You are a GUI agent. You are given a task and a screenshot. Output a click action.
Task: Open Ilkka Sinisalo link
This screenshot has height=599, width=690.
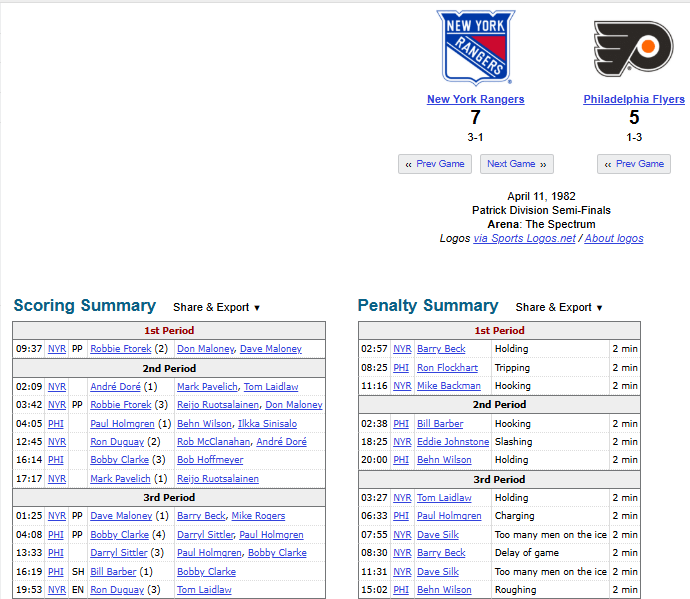coord(268,424)
